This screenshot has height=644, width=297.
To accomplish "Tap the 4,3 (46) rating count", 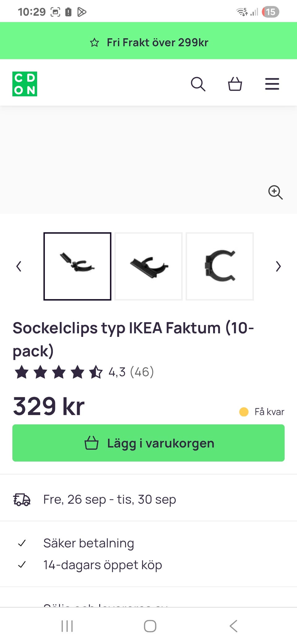I will [131, 372].
